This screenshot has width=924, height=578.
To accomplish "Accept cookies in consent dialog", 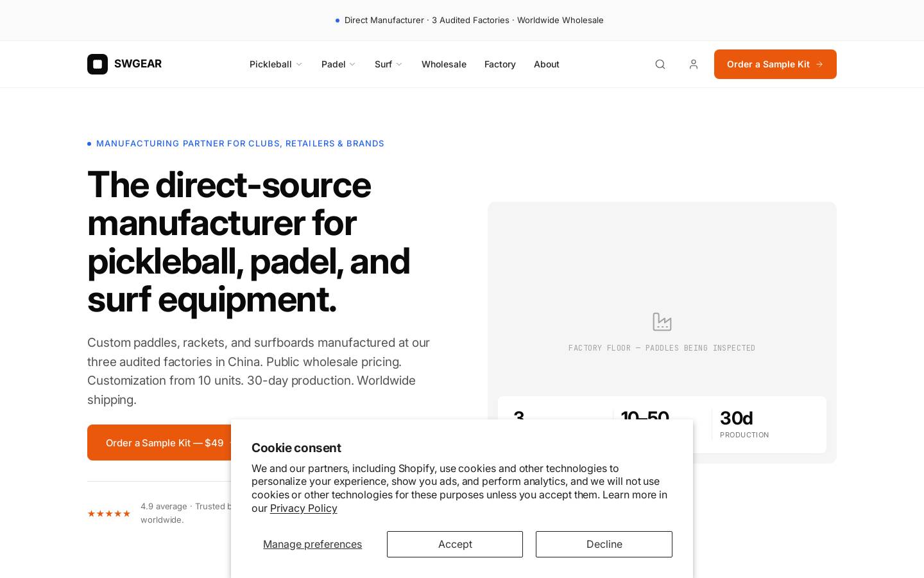I will tap(455, 544).
